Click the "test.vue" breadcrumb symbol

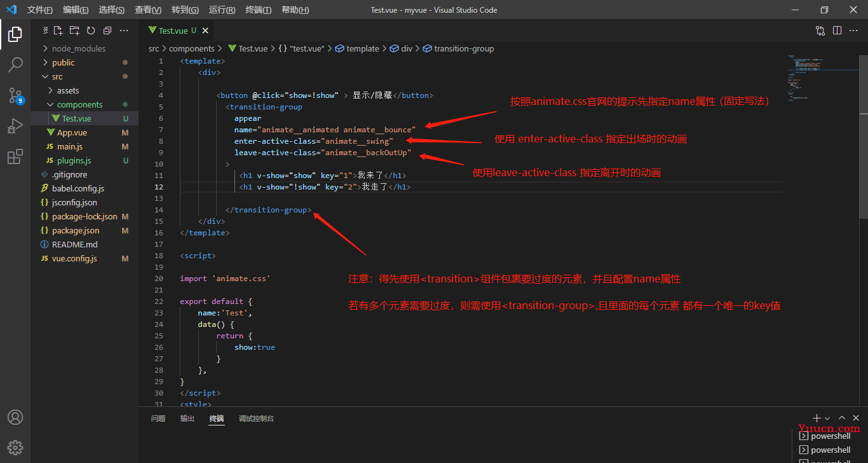(301, 48)
